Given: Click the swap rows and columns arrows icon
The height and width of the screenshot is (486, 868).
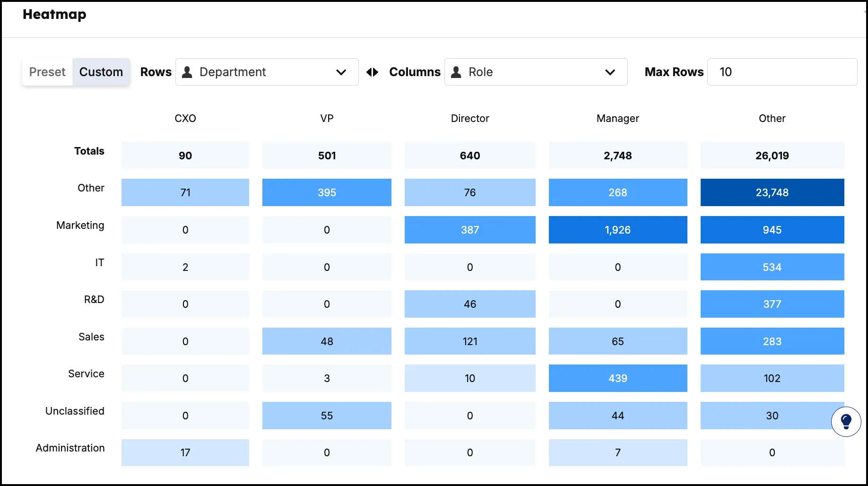Looking at the screenshot, I should tap(372, 72).
